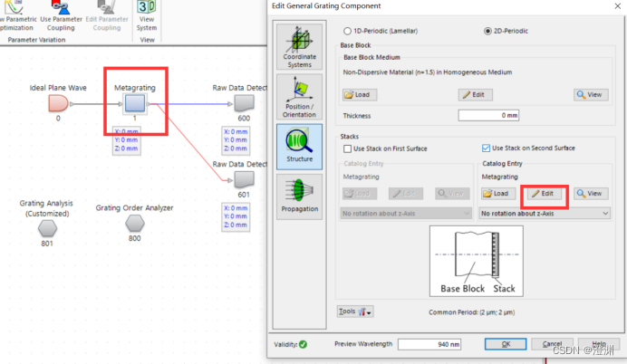Select the Ideal Plane Wave source node
Viewport: 627px width, 364px height.
coord(58,103)
